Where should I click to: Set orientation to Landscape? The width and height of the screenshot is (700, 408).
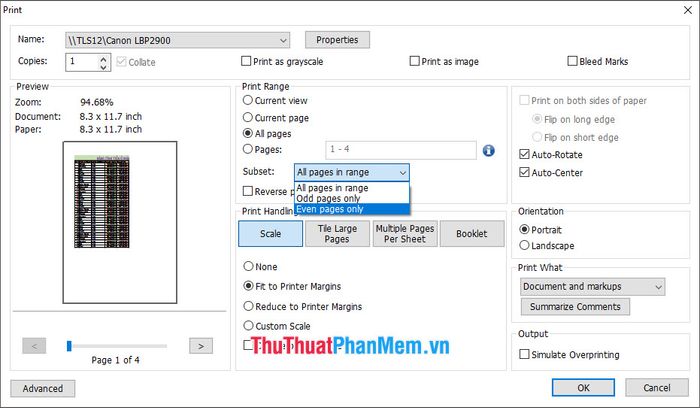(x=525, y=245)
